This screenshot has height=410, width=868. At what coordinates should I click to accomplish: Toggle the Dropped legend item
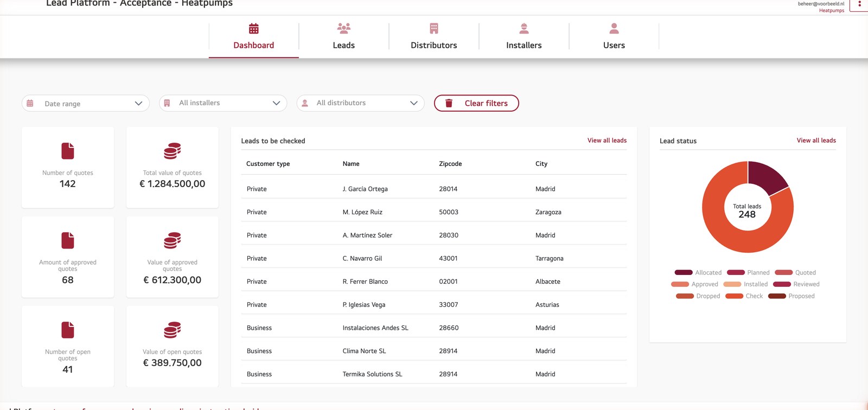698,296
